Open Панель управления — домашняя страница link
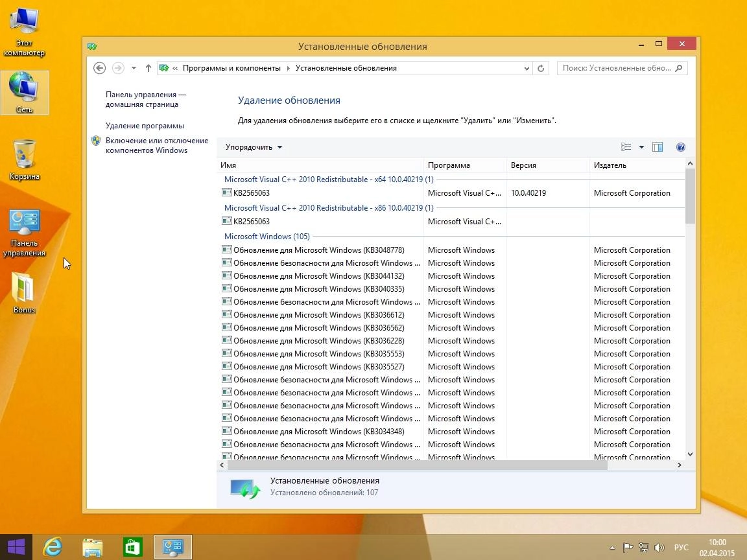Viewport: 747px width, 560px height. pos(145,100)
